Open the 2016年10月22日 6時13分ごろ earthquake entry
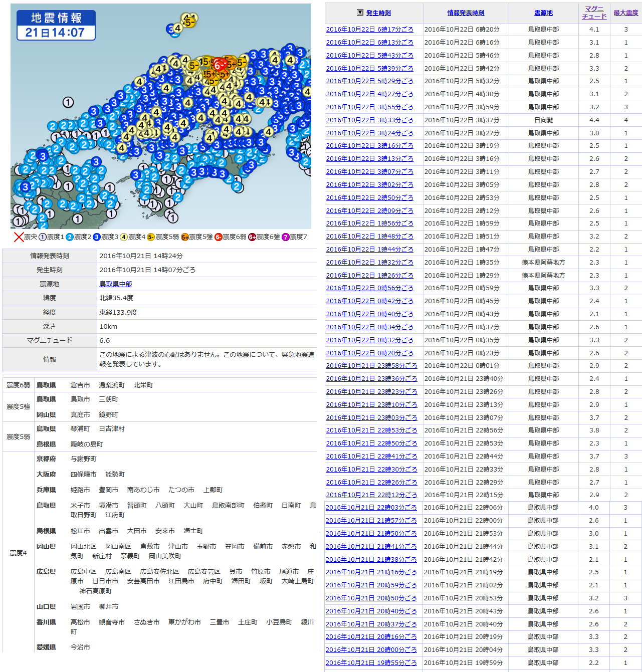Screen dimensions: 642x672 pos(370,43)
